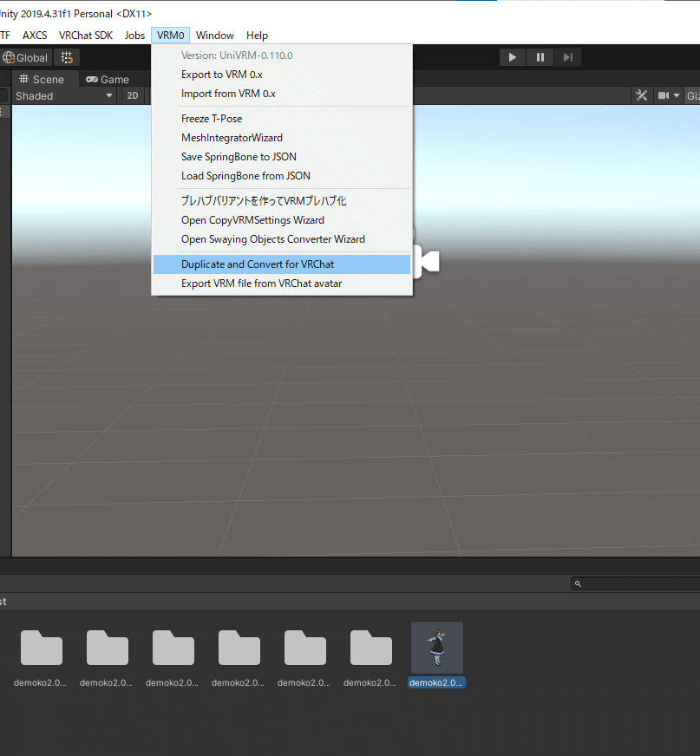Open CopyVRMSettings Wizard

pyautogui.click(x=282, y=220)
